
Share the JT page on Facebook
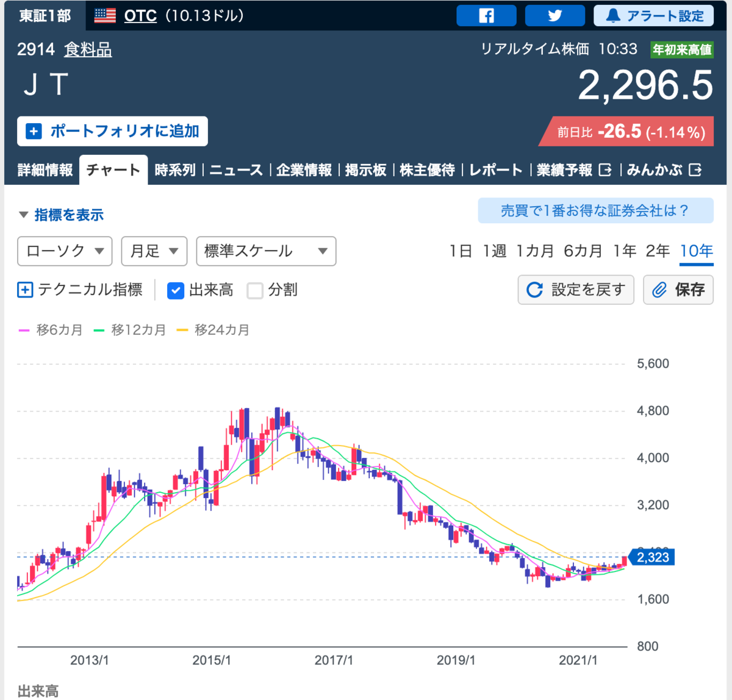click(486, 16)
